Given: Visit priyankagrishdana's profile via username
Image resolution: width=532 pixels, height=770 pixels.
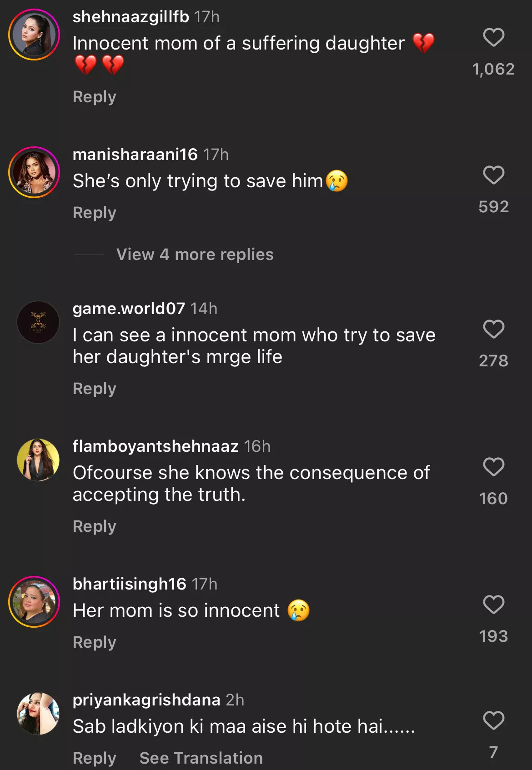Looking at the screenshot, I should tap(146, 700).
